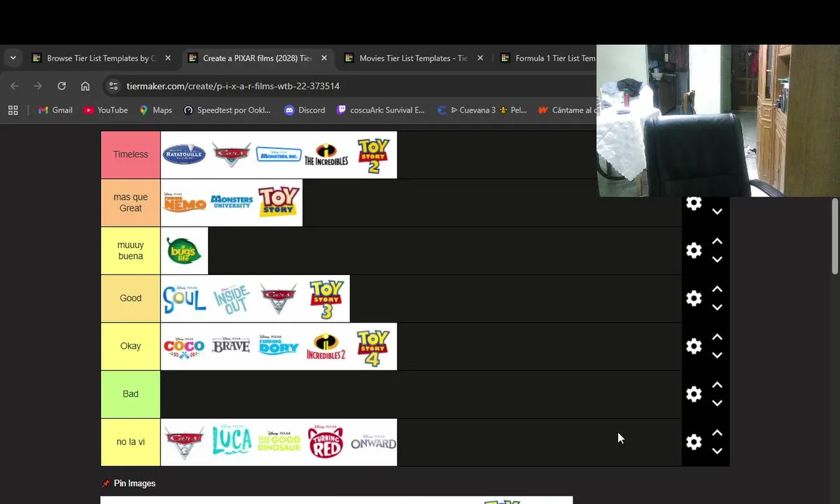Move no la vi row down

717,451
